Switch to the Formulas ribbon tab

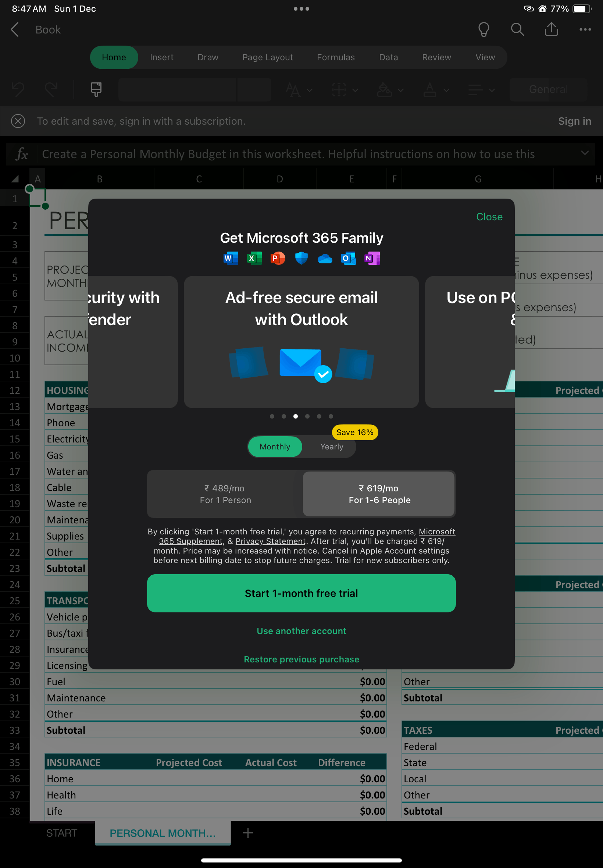coord(335,57)
